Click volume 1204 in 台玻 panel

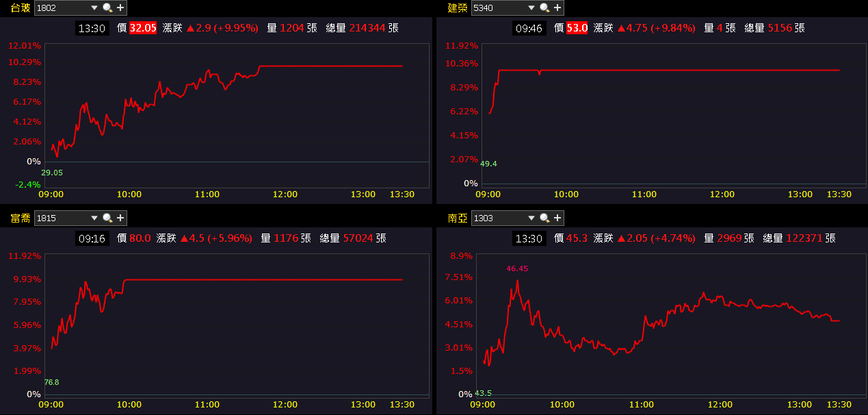291,28
